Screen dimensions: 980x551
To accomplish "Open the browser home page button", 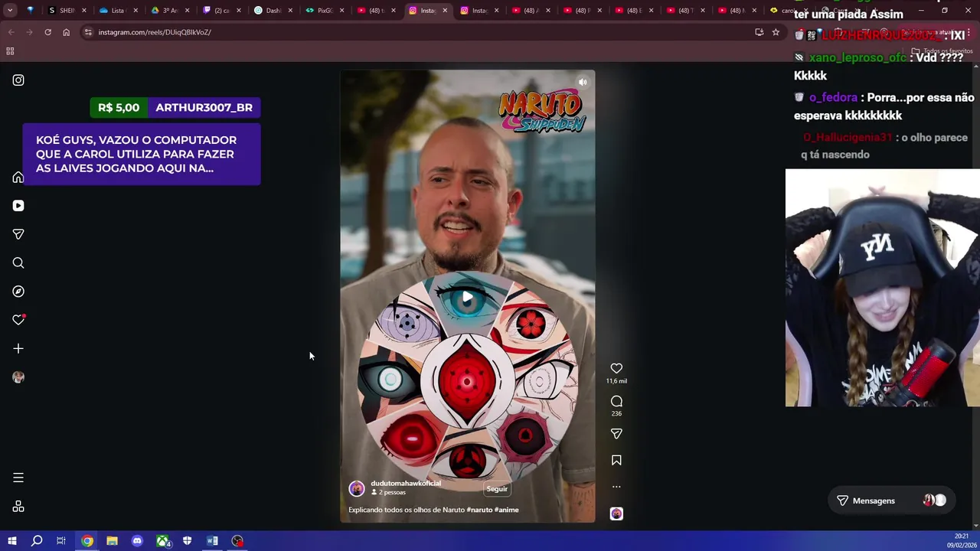I will pos(66,32).
